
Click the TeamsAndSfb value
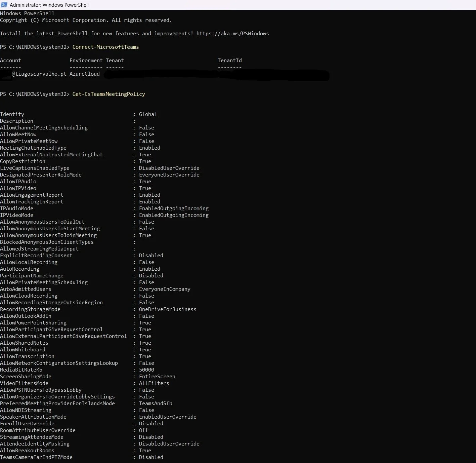coord(156,403)
